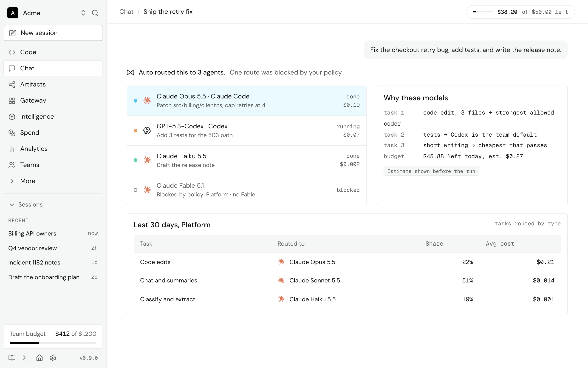Screen dimensions: 588x368
Task: Click the Spend coins icon
Action: 12,133
